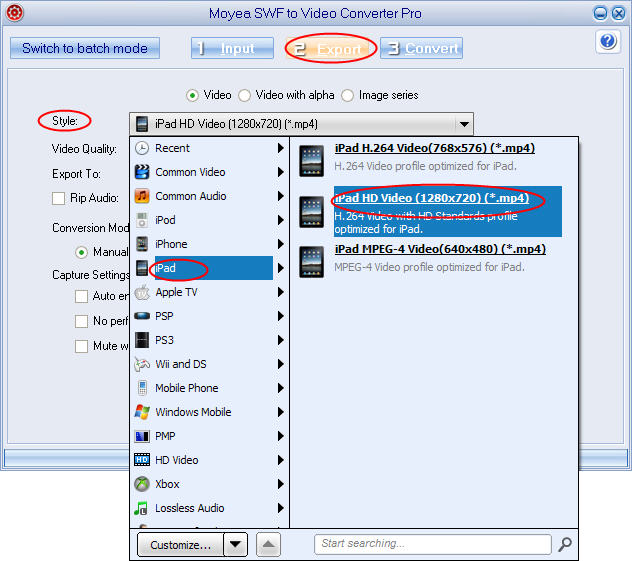Open the Convert step tab

pyautogui.click(x=422, y=48)
